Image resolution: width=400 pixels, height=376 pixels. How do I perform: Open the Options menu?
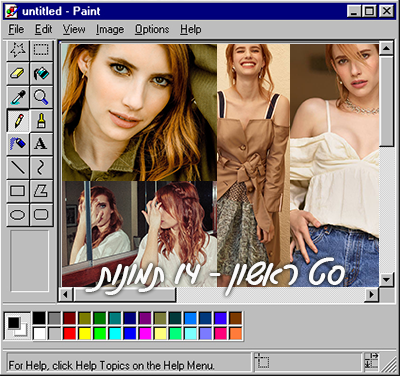click(x=152, y=29)
